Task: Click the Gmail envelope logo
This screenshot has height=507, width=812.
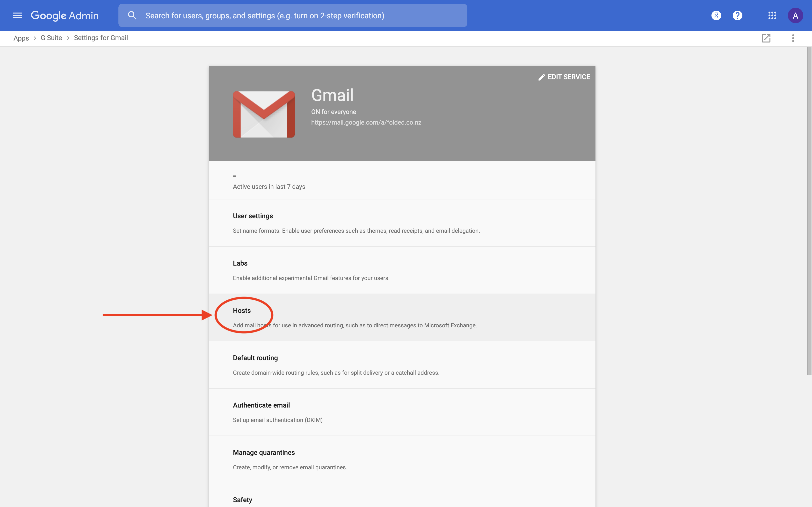Action: click(x=264, y=114)
